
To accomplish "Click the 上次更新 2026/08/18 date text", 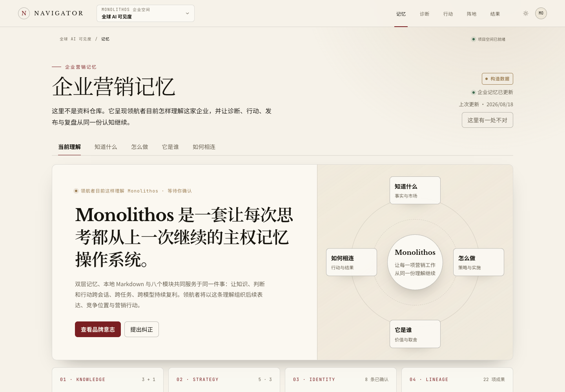I will point(486,104).
